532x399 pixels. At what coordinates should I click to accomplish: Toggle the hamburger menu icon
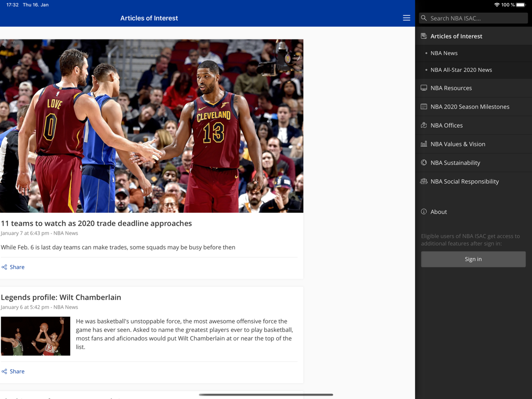click(x=406, y=18)
